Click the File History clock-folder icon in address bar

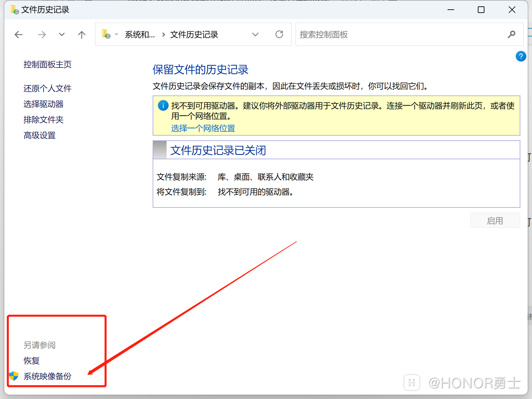[105, 34]
